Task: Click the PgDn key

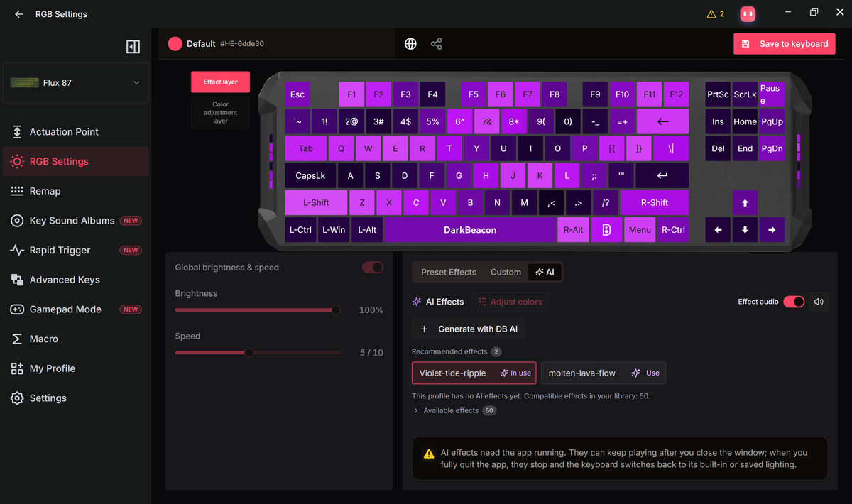Action: (x=772, y=148)
